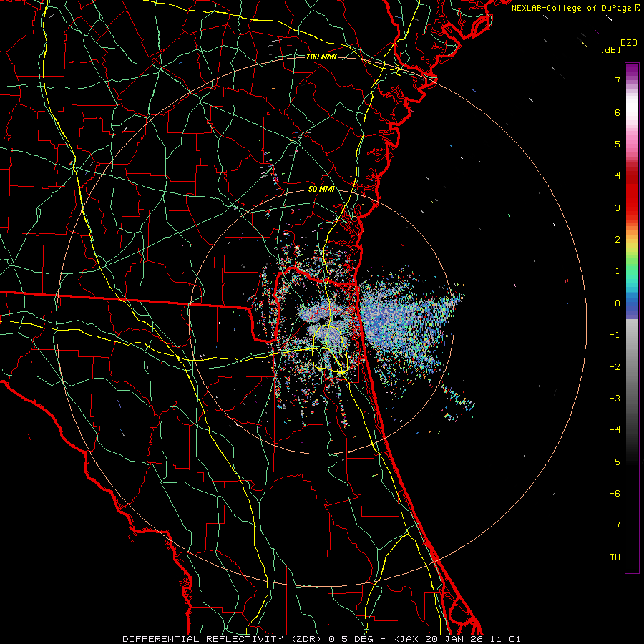Click legend value -7

615,525
